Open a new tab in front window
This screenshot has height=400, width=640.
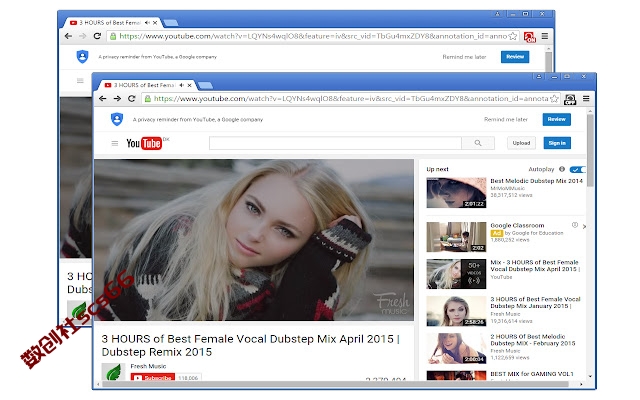pos(205,85)
